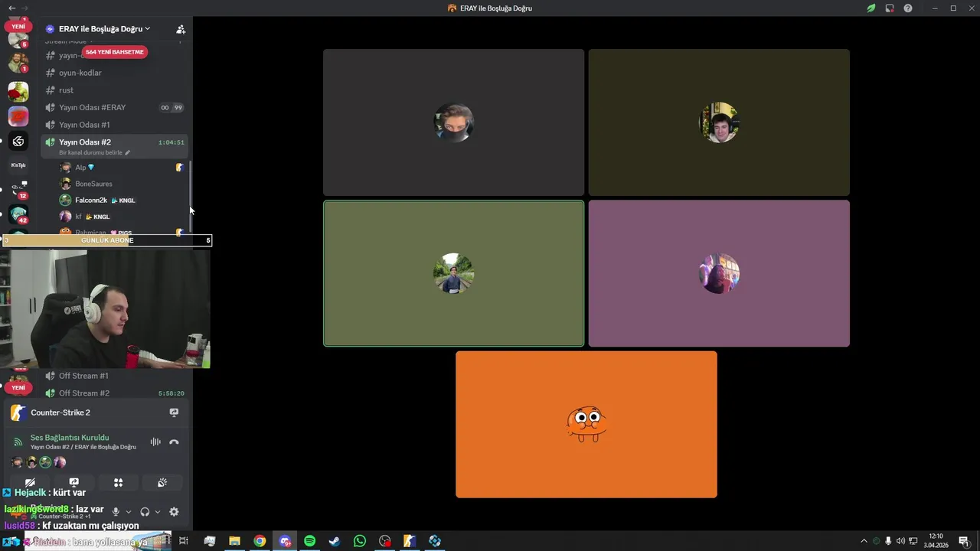Screen dimensions: 980x551
Task: Toggle microphone mute
Action: 116,512
